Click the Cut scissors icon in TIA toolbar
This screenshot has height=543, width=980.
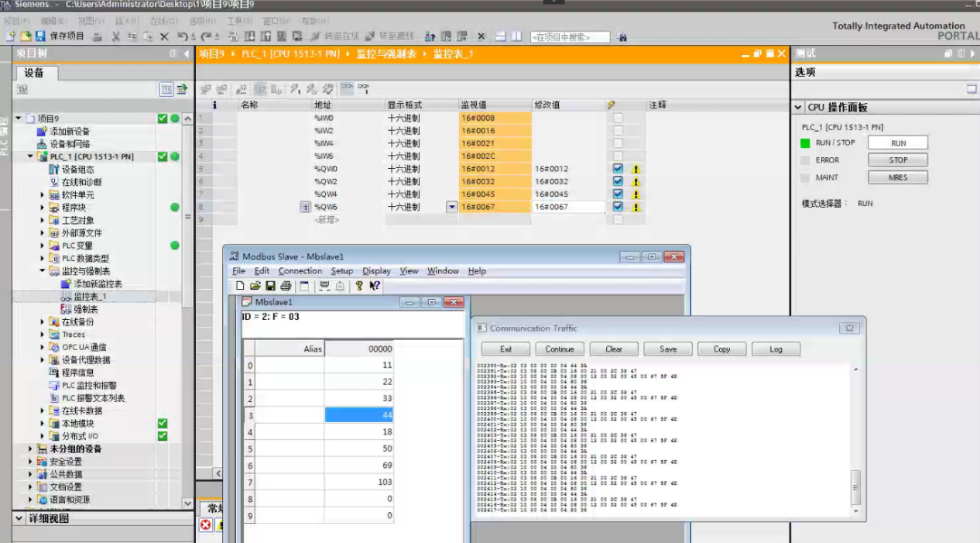tap(115, 36)
